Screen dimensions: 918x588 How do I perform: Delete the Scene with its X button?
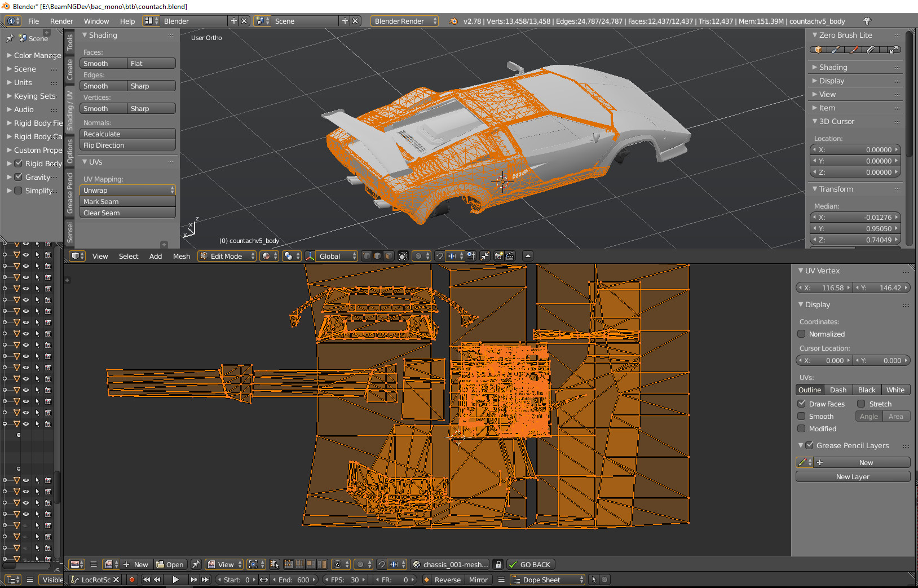355,21
